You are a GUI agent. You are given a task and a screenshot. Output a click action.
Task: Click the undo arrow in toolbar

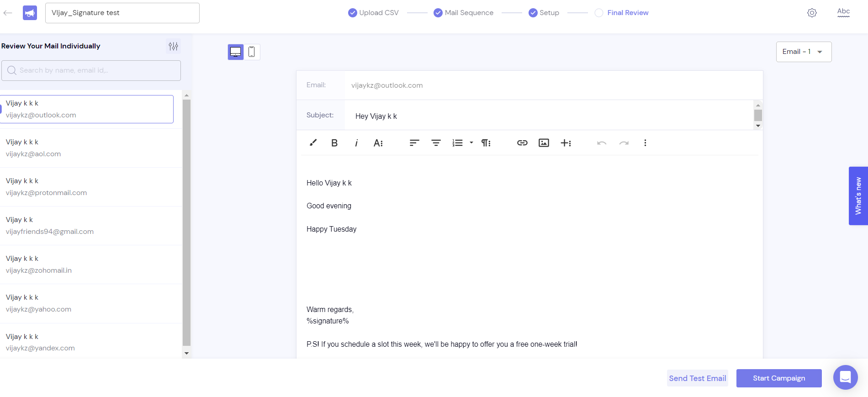pos(602,143)
